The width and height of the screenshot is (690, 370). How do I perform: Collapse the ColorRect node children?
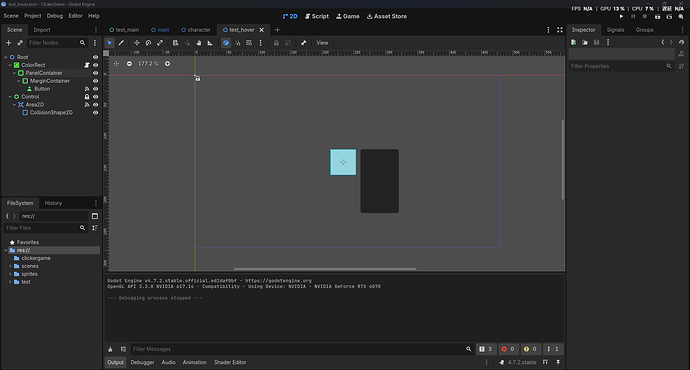pos(10,65)
